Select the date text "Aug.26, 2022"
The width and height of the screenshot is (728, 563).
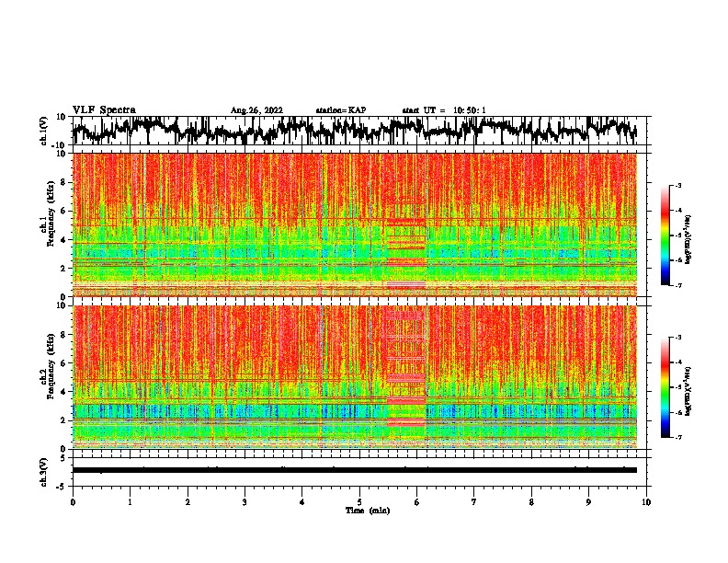point(256,110)
